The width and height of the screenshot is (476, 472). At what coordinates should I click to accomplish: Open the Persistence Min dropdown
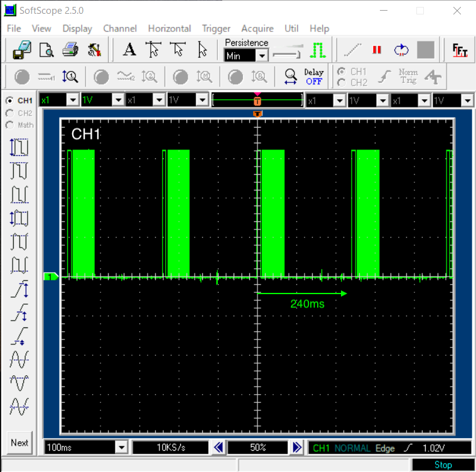coord(262,56)
